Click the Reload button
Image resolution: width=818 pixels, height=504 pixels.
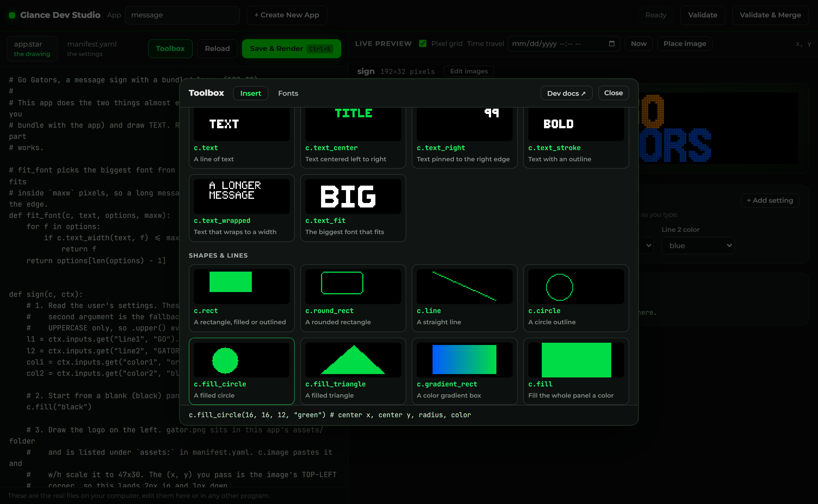click(x=217, y=49)
